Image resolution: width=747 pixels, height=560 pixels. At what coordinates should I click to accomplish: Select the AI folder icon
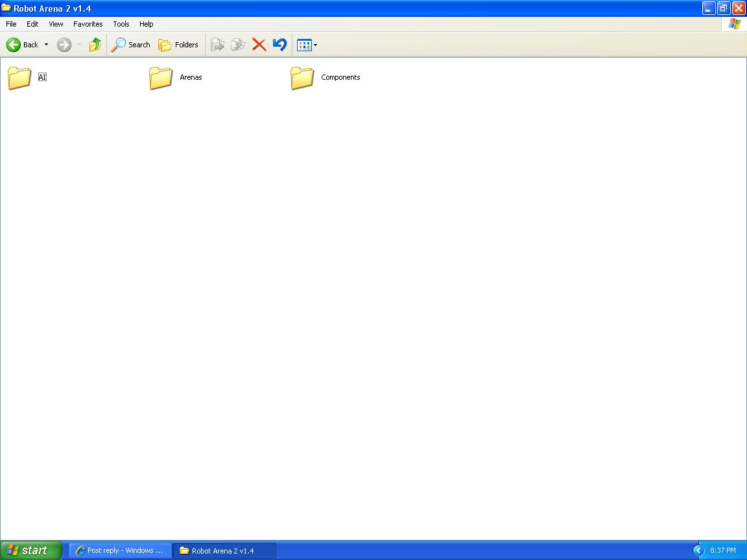tap(19, 78)
